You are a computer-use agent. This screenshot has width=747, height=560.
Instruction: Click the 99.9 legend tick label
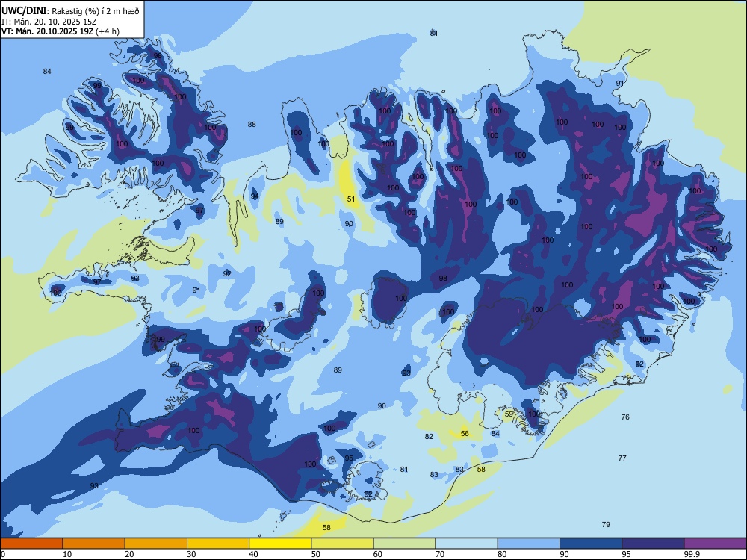[692, 554]
